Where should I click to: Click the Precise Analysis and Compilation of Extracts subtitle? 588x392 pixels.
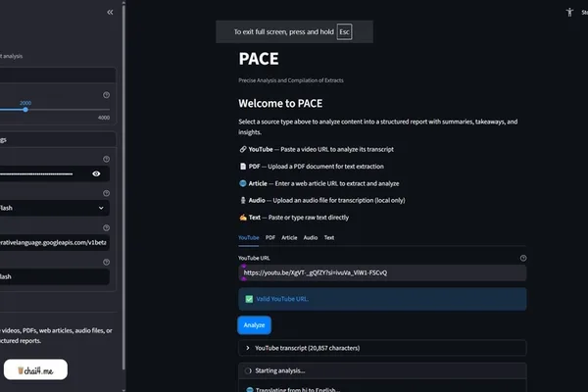click(291, 80)
